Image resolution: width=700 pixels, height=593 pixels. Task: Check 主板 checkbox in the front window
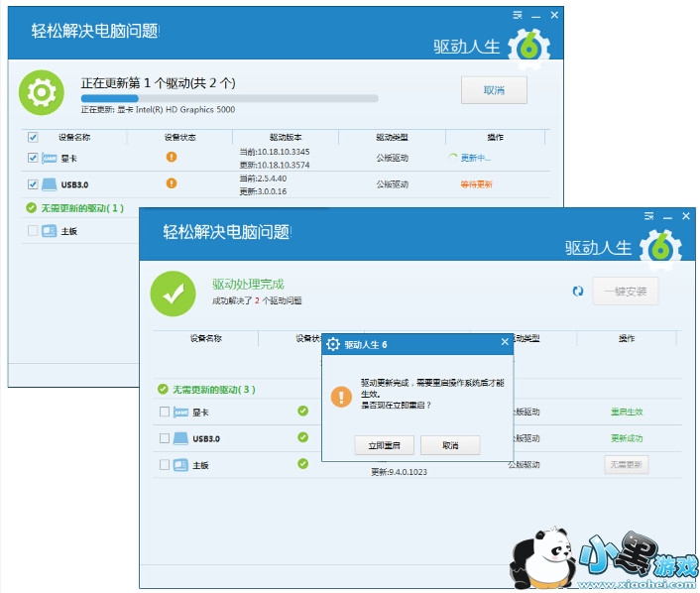165,465
